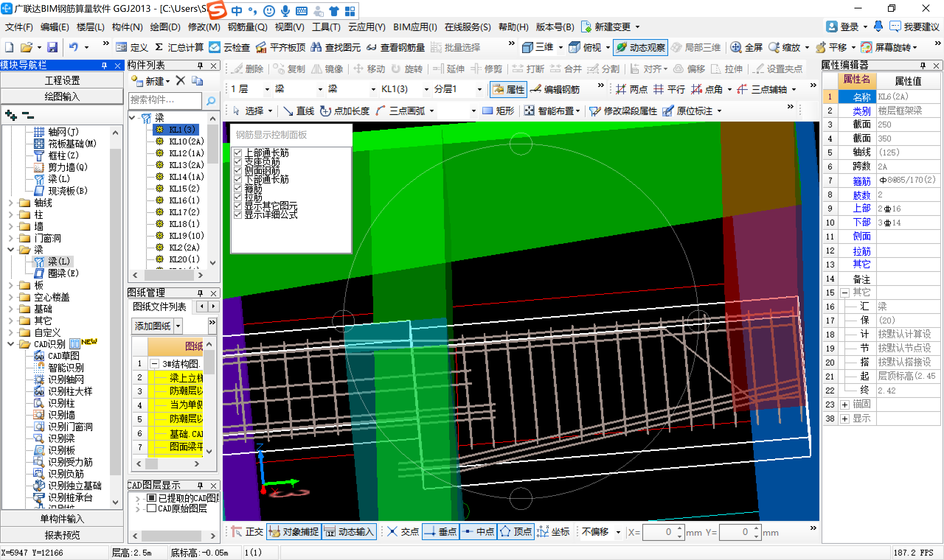This screenshot has width=944, height=560.
Task: Open the BIM应用(I) menu
Action: coord(415,27)
